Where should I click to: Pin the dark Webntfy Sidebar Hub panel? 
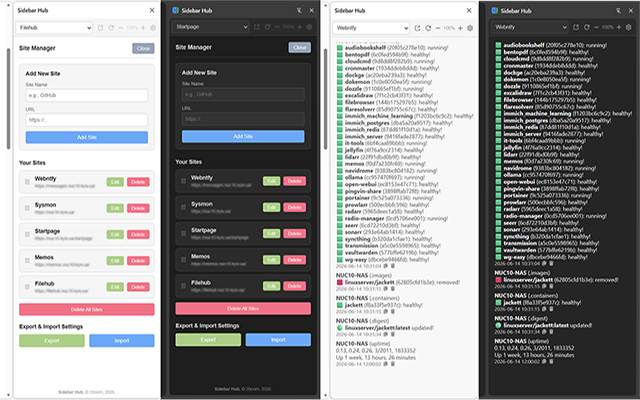pos(618,11)
